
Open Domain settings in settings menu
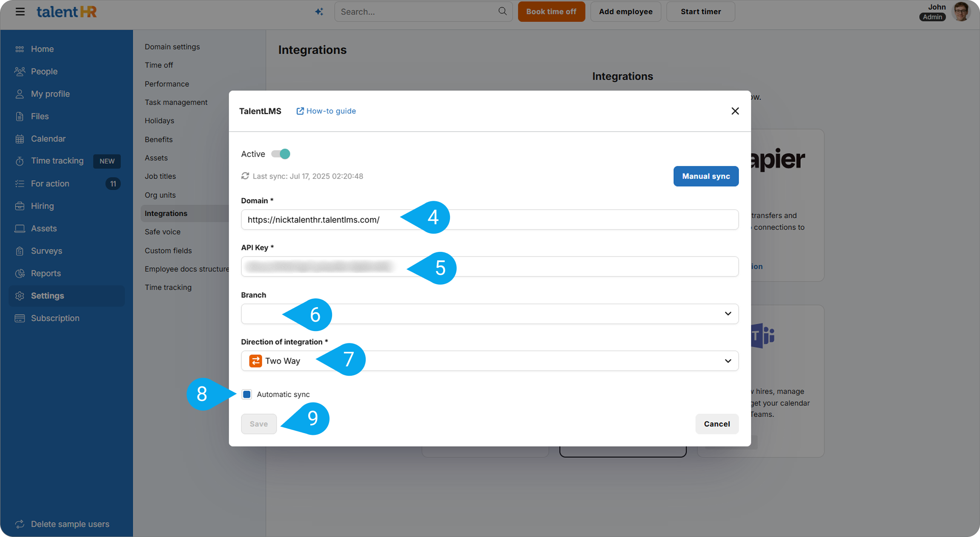pyautogui.click(x=172, y=47)
